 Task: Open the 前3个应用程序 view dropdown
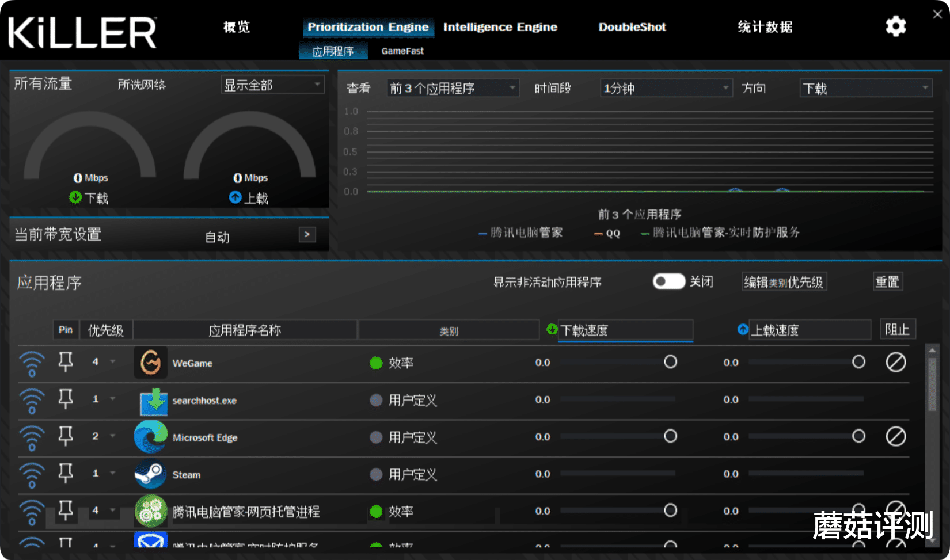coord(453,88)
